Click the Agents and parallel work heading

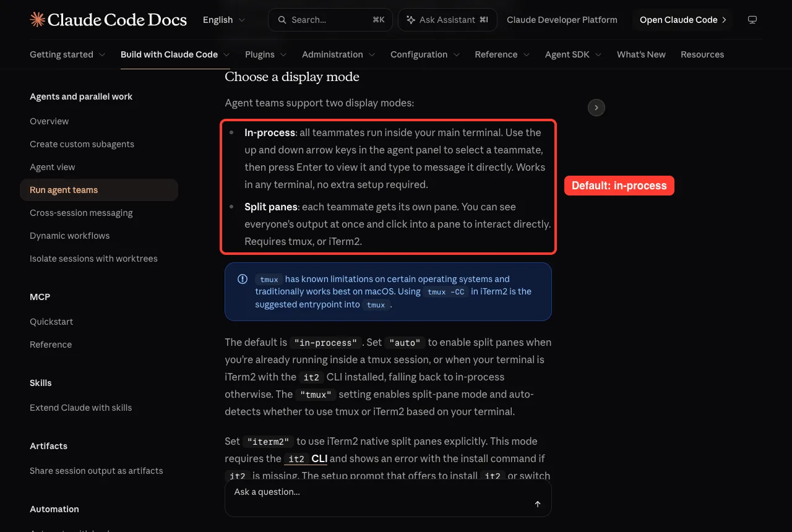coord(81,97)
